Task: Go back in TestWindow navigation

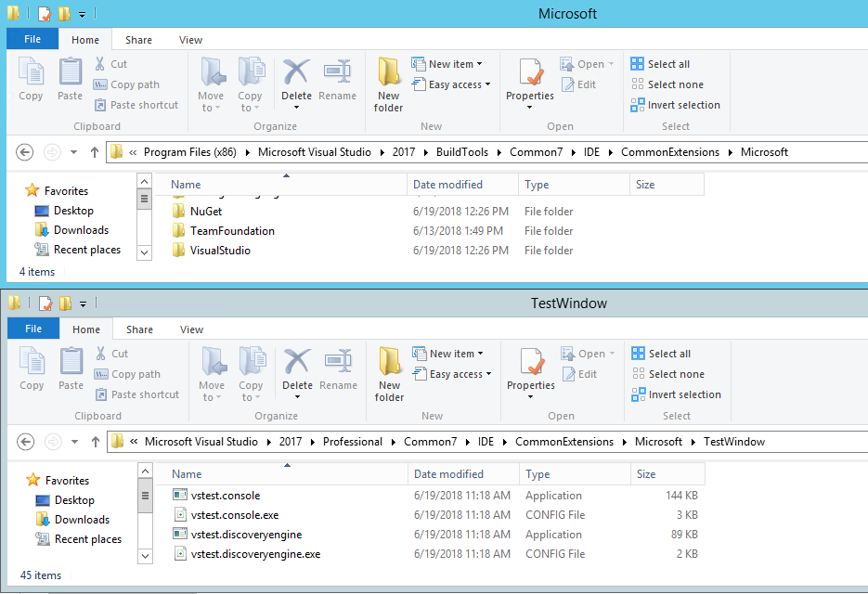Action: [x=25, y=442]
